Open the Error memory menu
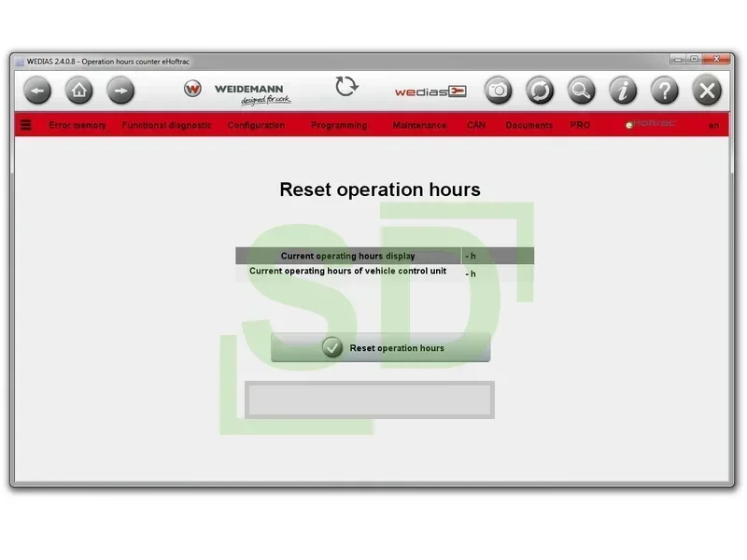Image resolution: width=747 pixels, height=560 pixels. click(x=78, y=125)
